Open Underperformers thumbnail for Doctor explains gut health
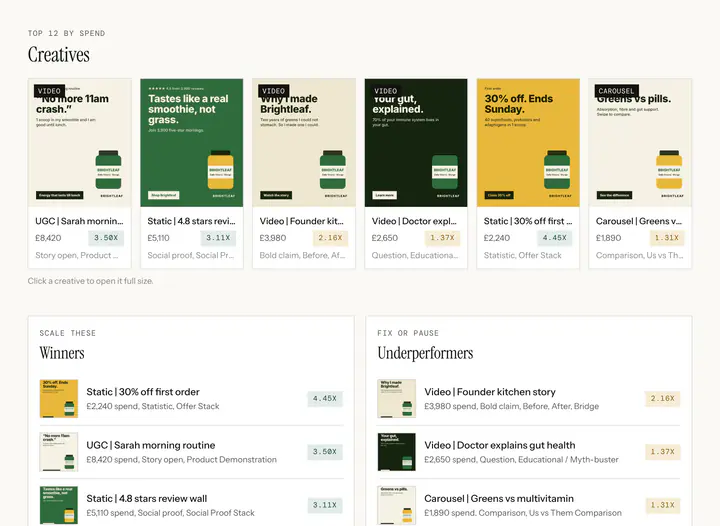 pos(397,452)
